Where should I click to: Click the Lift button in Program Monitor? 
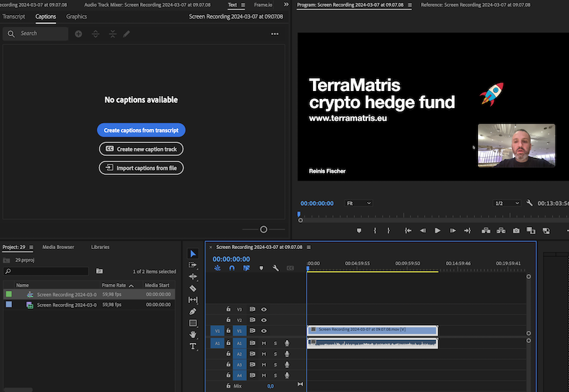(486, 231)
